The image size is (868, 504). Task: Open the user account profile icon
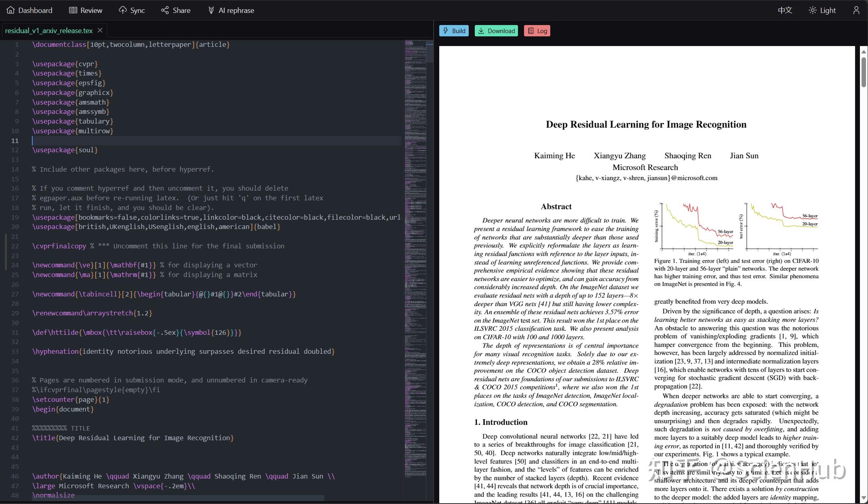coord(856,10)
